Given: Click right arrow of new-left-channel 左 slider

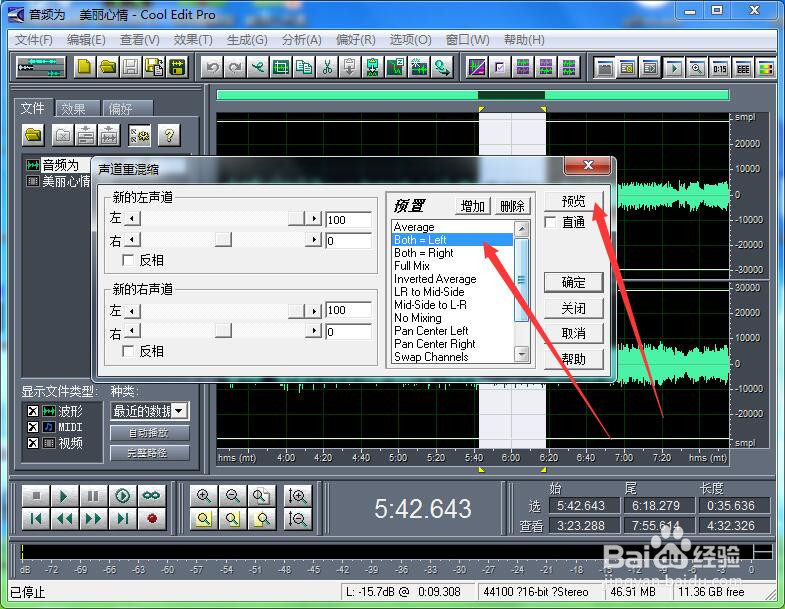Looking at the screenshot, I should 314,218.
